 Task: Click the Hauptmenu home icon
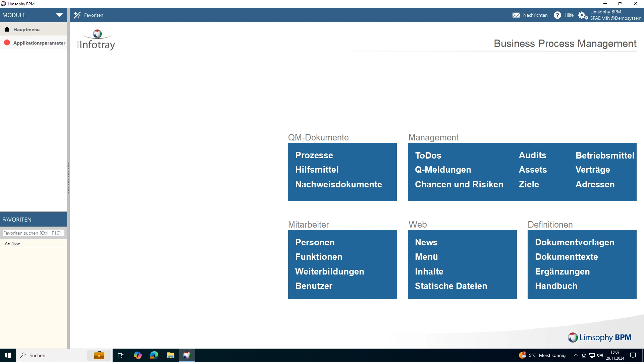tap(7, 29)
